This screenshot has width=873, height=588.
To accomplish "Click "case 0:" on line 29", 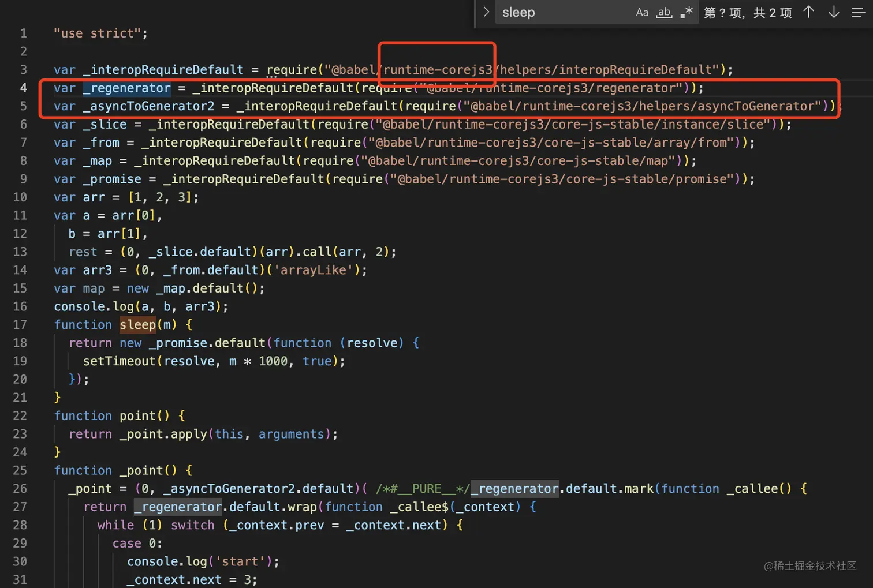I will coord(137,544).
